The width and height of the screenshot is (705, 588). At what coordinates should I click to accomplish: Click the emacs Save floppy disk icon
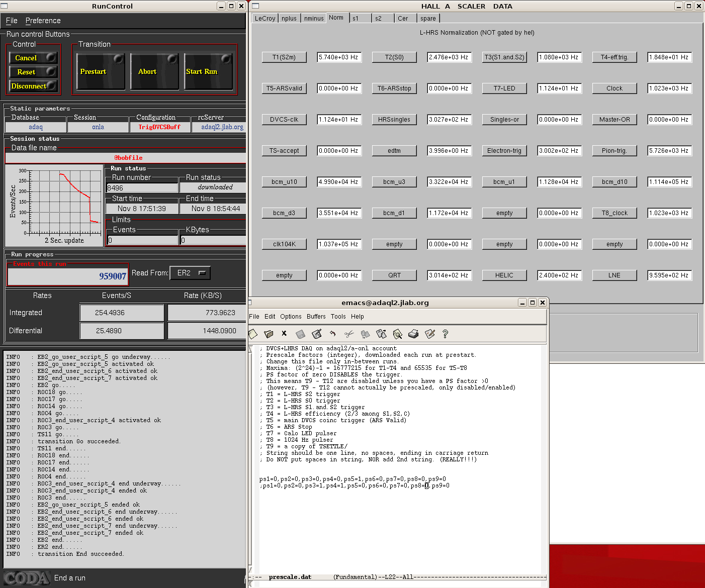pos(300,334)
